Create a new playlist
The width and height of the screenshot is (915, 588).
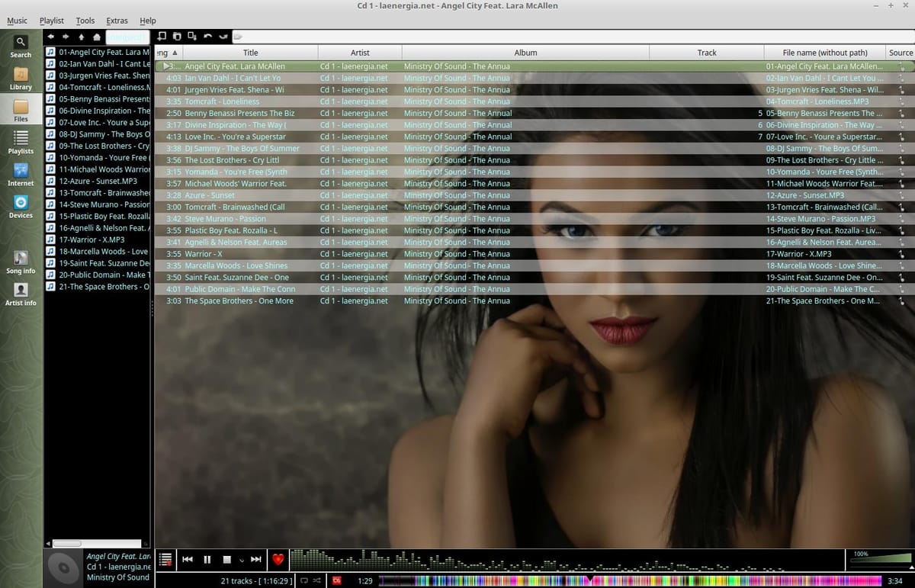coord(162,36)
